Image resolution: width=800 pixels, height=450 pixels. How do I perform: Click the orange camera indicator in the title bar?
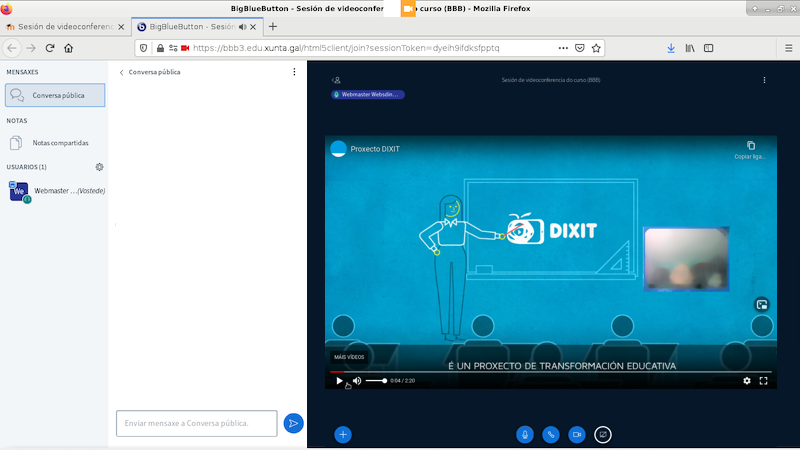[408, 9]
